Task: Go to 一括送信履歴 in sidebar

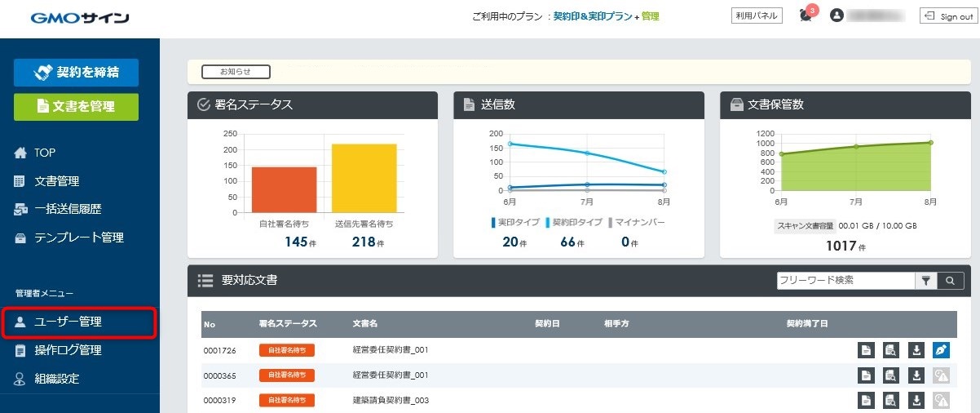Action: pyautogui.click(x=68, y=209)
